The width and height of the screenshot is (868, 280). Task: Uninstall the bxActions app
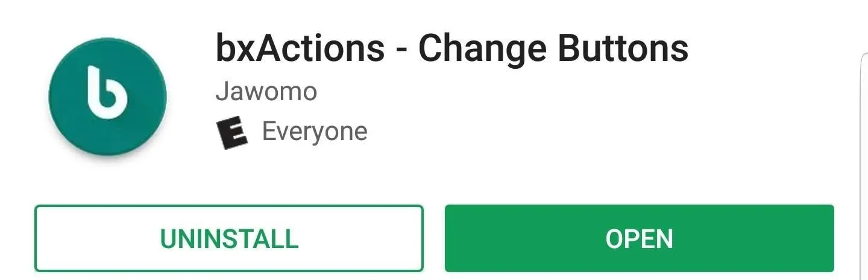[x=229, y=238]
